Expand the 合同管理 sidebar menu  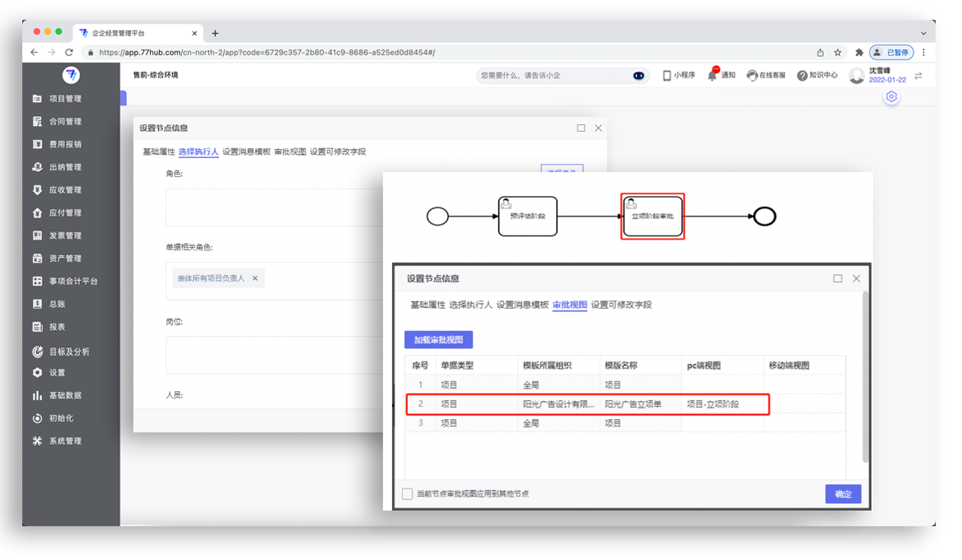(x=64, y=122)
